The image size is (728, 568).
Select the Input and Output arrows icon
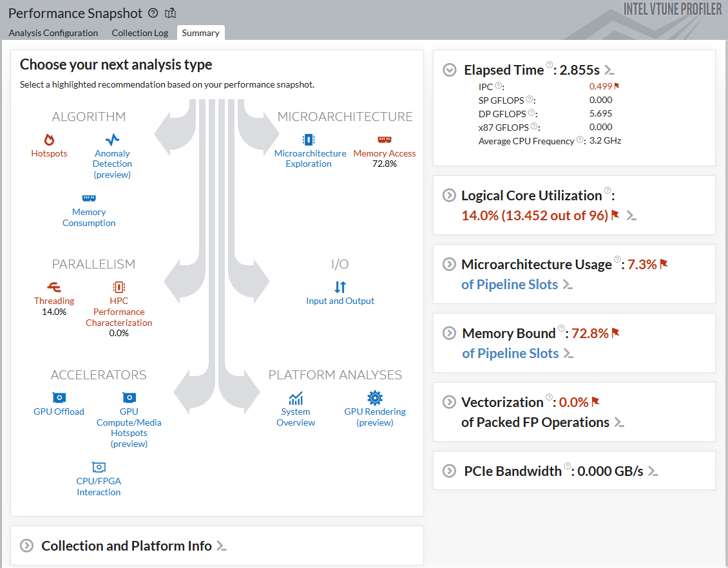[x=340, y=287]
